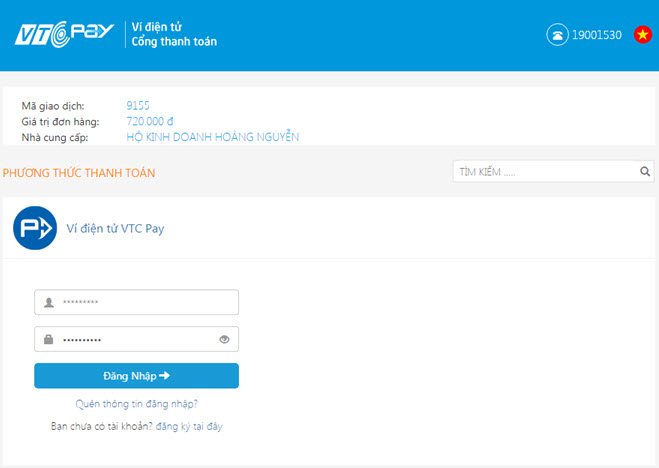This screenshot has height=468, width=659.
Task: Click the Mã giao dịch label
Action: pyautogui.click(x=53, y=106)
